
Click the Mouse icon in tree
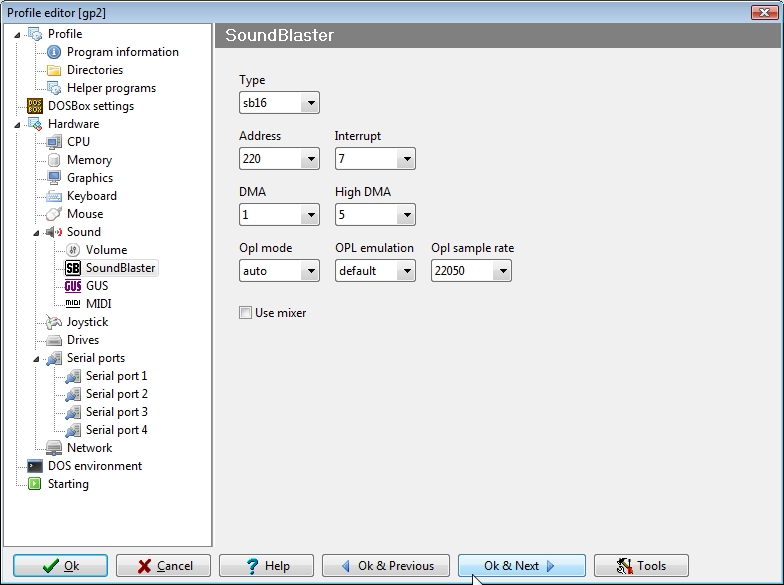54,214
